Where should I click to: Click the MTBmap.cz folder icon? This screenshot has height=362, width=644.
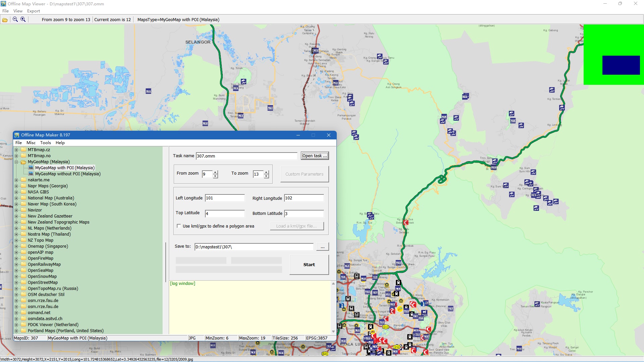tap(23, 149)
